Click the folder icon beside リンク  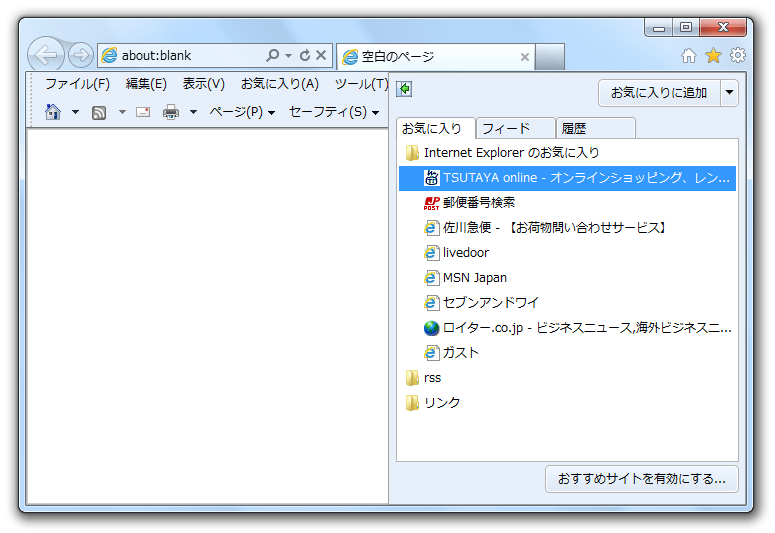tap(412, 403)
